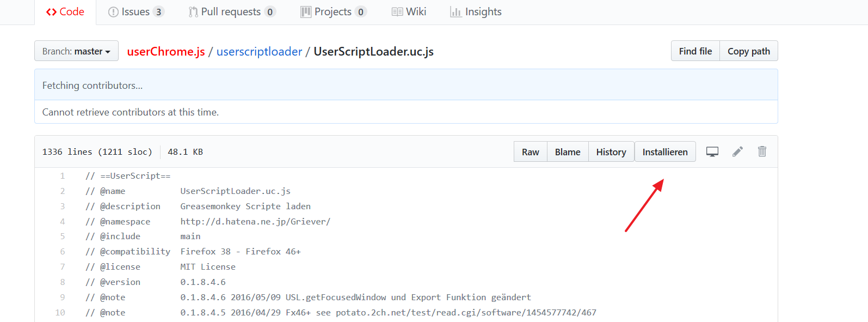Click the pencil edit file icon
This screenshot has height=322, width=868.
pyautogui.click(x=737, y=152)
